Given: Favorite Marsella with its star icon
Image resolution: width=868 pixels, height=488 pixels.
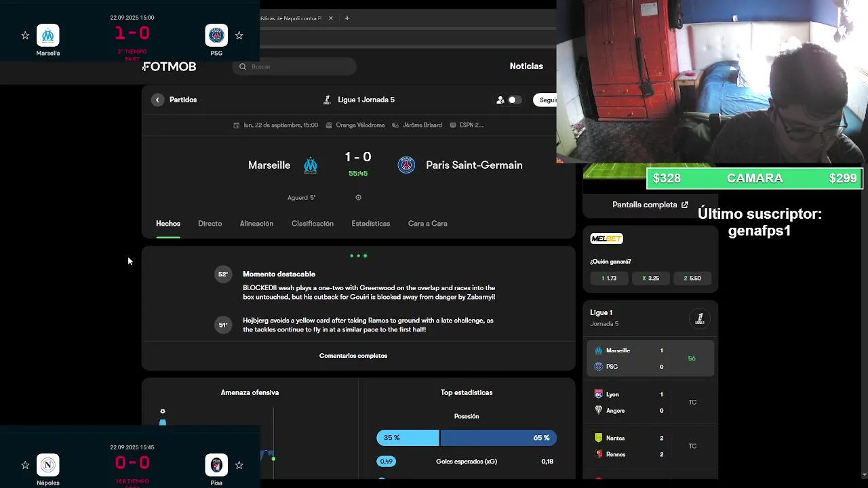Looking at the screenshot, I should coord(25,35).
